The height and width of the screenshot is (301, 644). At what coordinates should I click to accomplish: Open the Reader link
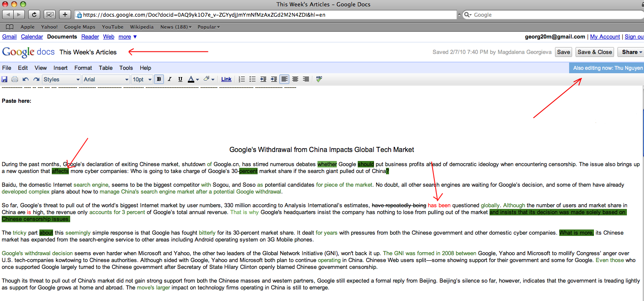coord(90,37)
